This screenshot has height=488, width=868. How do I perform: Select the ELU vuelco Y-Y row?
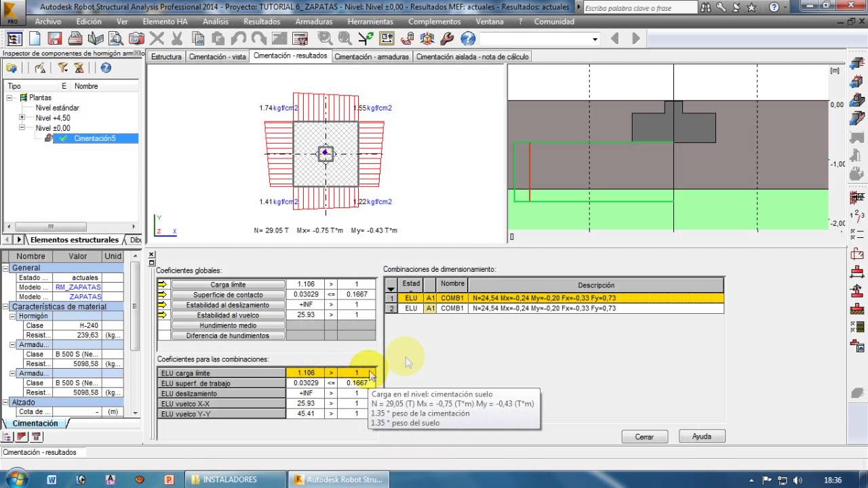[x=267, y=413]
